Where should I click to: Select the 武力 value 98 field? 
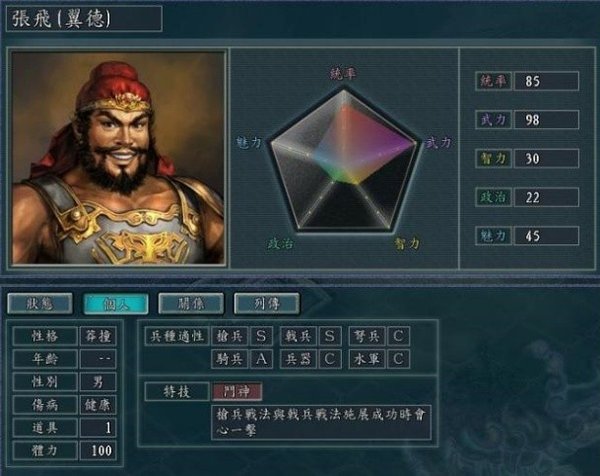pyautogui.click(x=546, y=120)
